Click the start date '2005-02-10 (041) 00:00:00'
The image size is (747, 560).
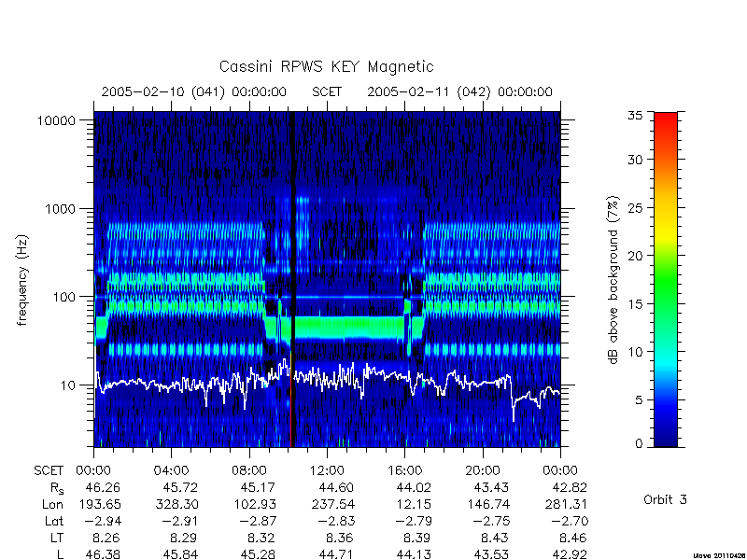(x=194, y=91)
